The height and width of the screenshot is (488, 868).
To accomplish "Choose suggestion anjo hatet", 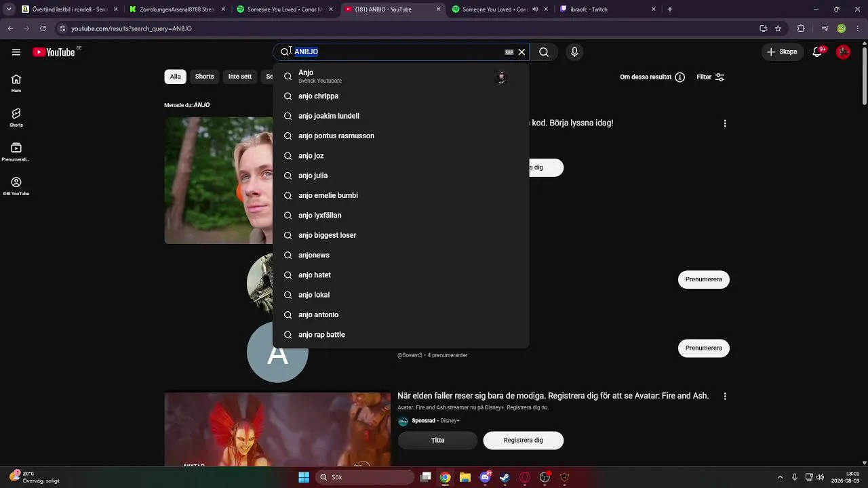I will (x=400, y=275).
